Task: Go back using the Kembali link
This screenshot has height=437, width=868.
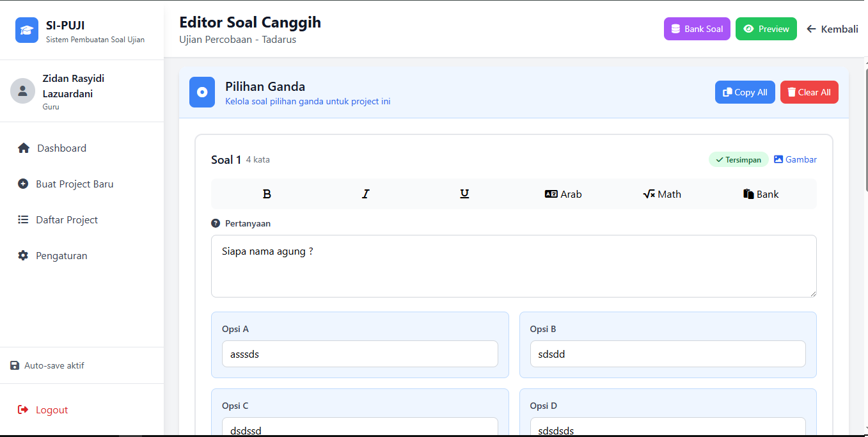Action: point(832,29)
